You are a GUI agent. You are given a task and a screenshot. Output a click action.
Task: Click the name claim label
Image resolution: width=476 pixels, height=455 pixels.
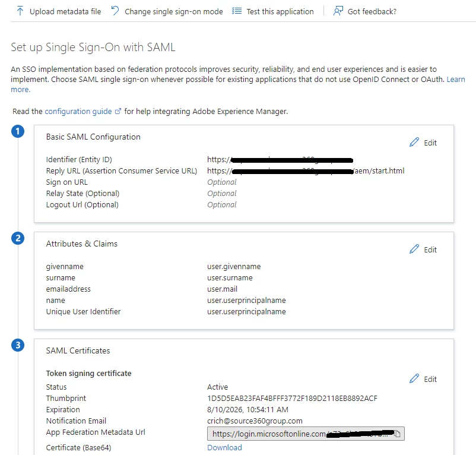(56, 301)
